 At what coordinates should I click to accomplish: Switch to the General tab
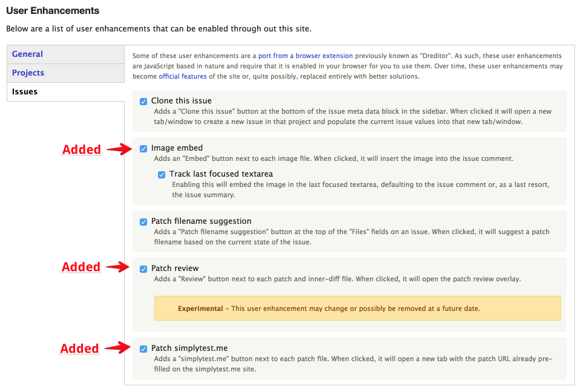[65, 54]
